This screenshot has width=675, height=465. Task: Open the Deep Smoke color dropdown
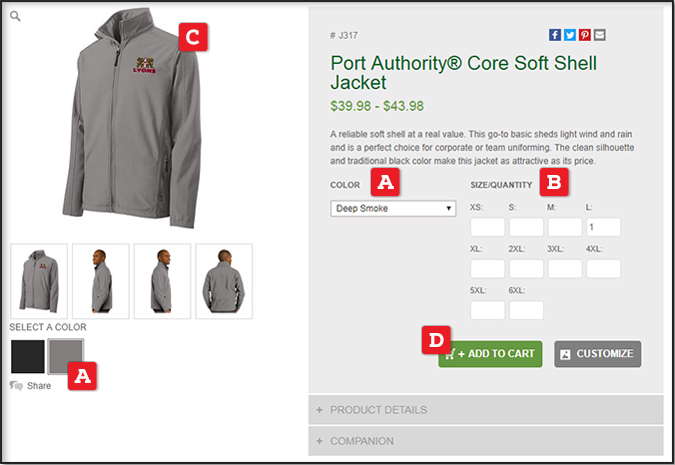[x=393, y=208]
